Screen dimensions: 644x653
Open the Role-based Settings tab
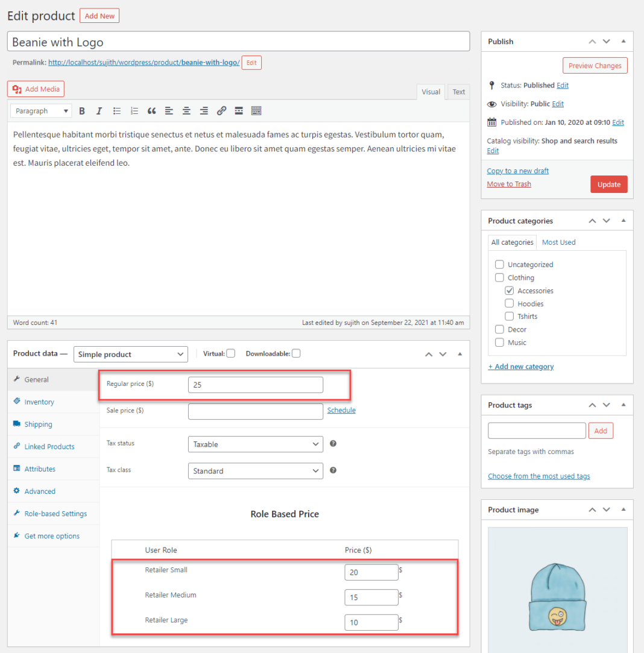53,514
